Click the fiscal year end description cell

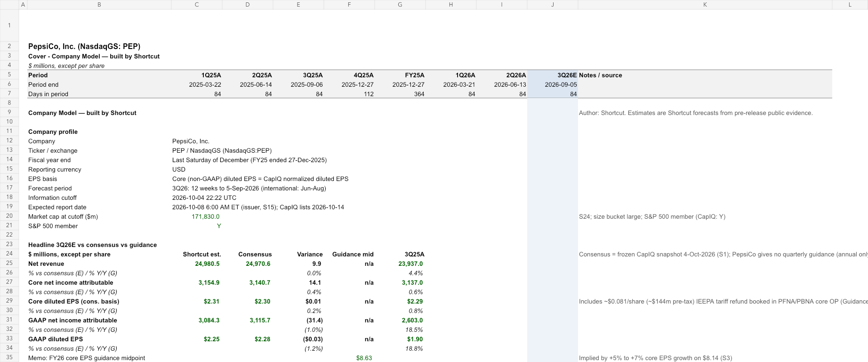[x=249, y=160]
